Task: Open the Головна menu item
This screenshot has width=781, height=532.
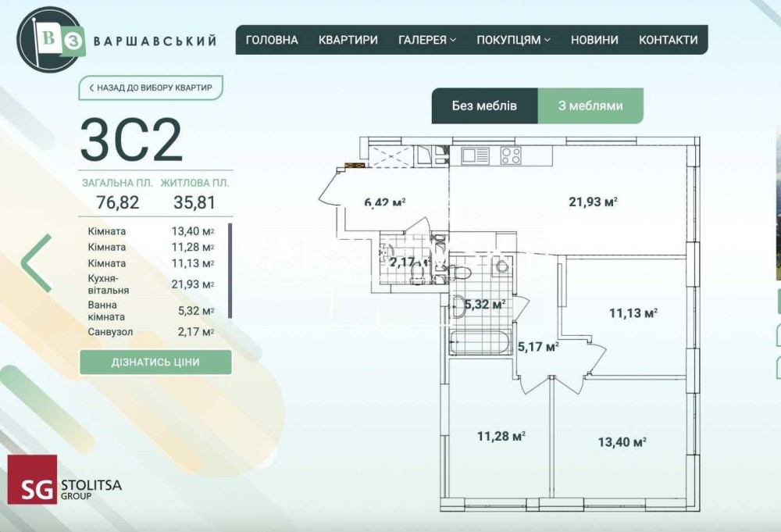Action: tap(272, 40)
